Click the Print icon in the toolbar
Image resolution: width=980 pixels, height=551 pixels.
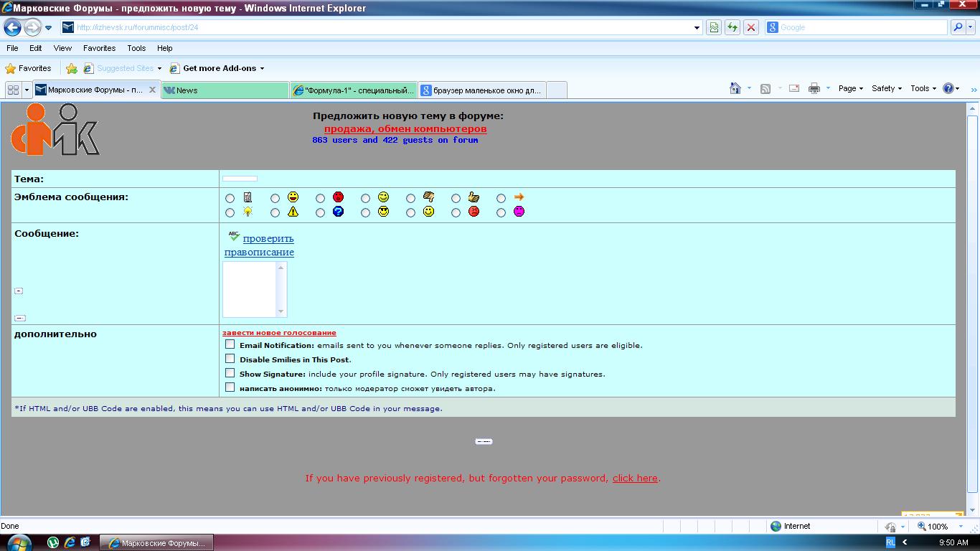[814, 88]
